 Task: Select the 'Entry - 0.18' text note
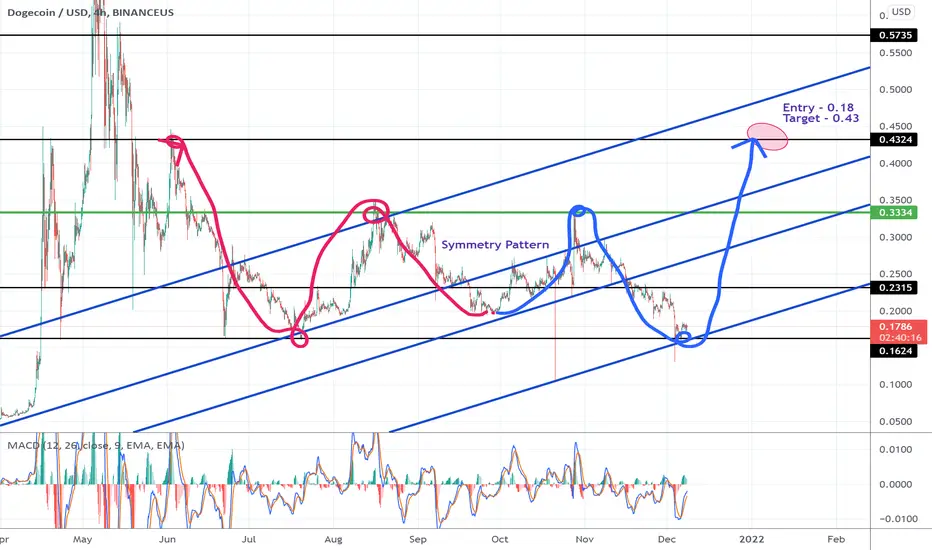[x=818, y=108]
